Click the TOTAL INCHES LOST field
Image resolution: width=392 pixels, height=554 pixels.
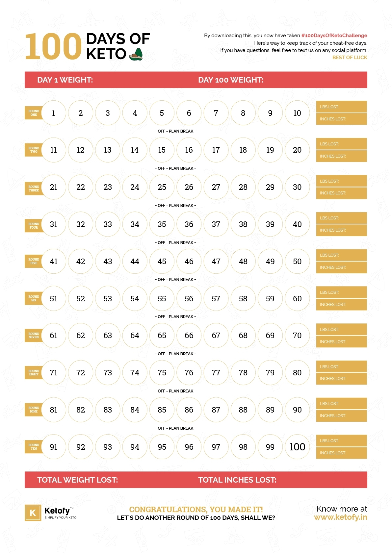pos(281,480)
